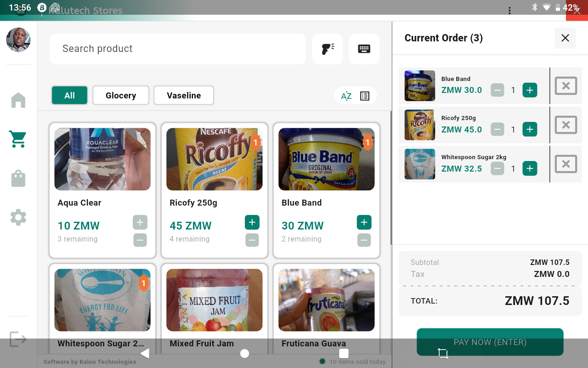This screenshot has height=368, width=588.
Task: Switch to list view layout icon
Action: point(365,96)
